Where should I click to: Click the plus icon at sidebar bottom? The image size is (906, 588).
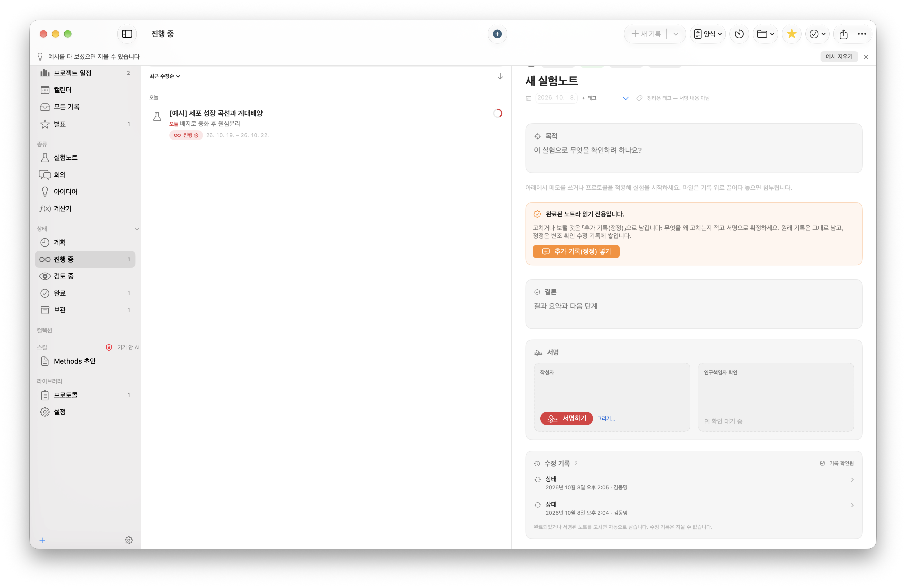(x=42, y=540)
